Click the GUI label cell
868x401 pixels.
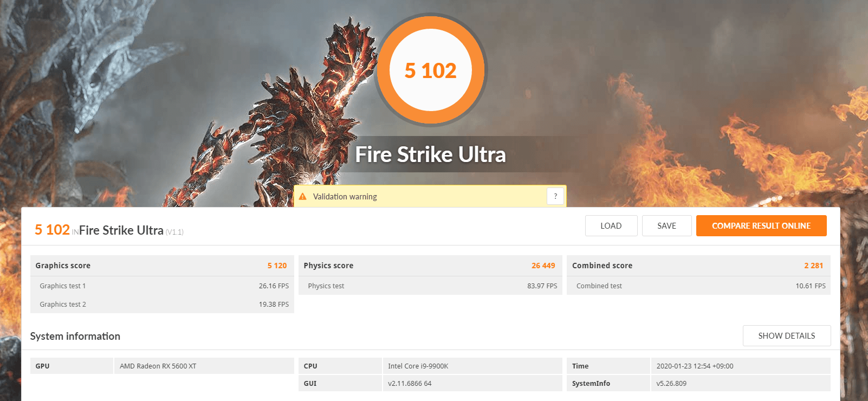(340, 383)
